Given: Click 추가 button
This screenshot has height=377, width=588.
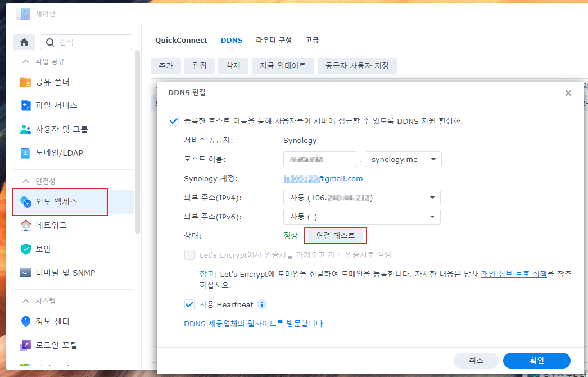Looking at the screenshot, I should 166,66.
